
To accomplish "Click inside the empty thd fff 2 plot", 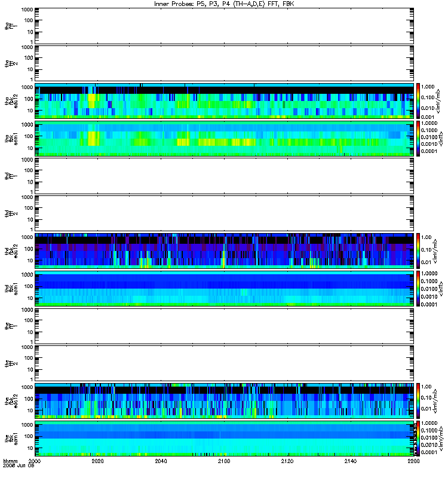I will click(x=224, y=213).
